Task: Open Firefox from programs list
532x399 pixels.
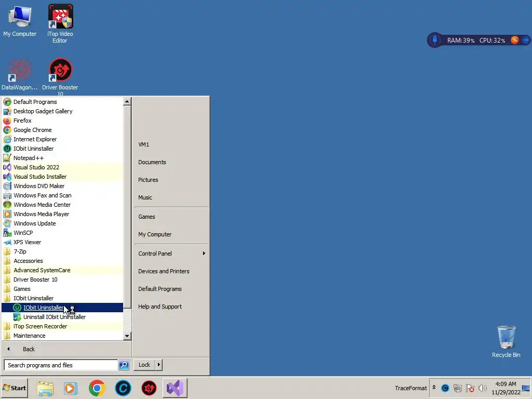Action: pyautogui.click(x=62, y=121)
